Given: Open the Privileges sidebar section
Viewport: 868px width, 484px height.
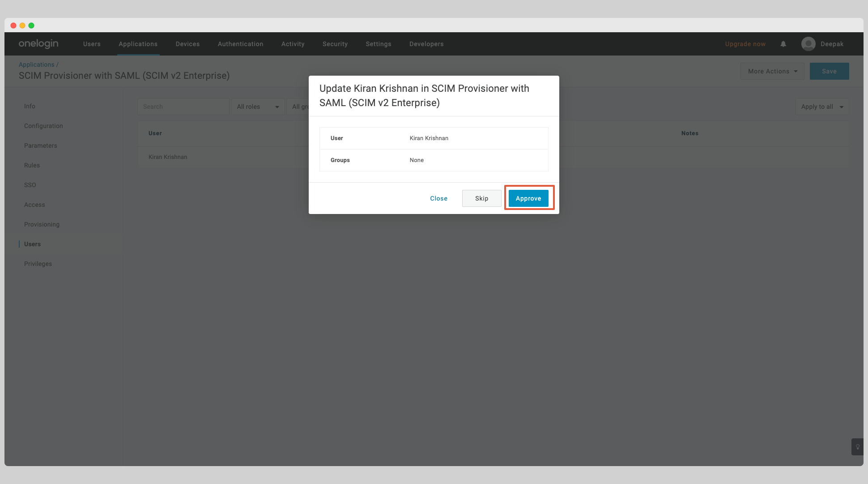Looking at the screenshot, I should click(38, 264).
